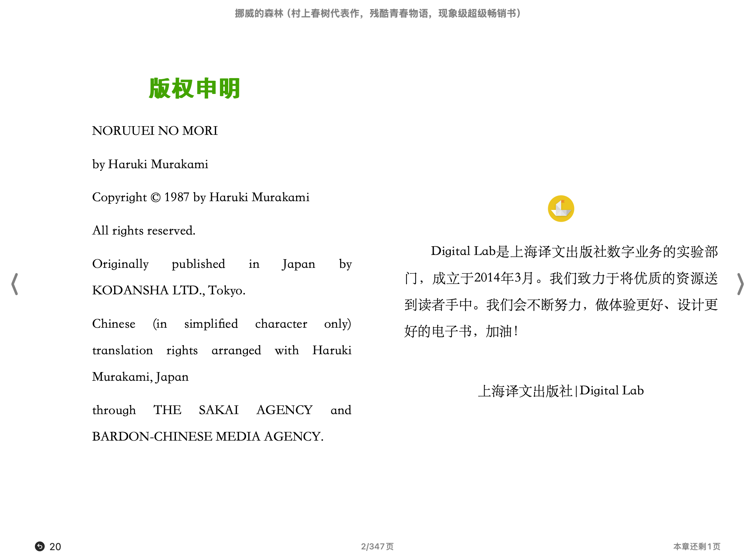Click the KODANSHA LTD., Tokyo text

(169, 291)
